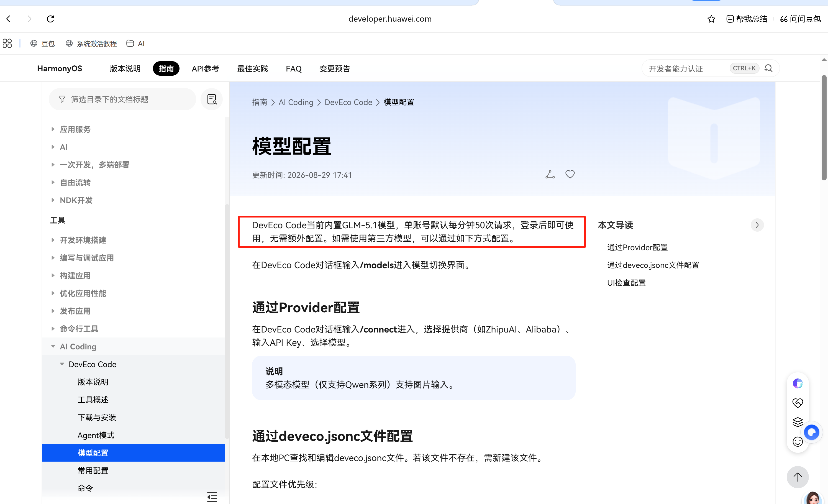Click the heart handshake icon on right rail
Image resolution: width=828 pixels, height=504 pixels.
pos(798,403)
